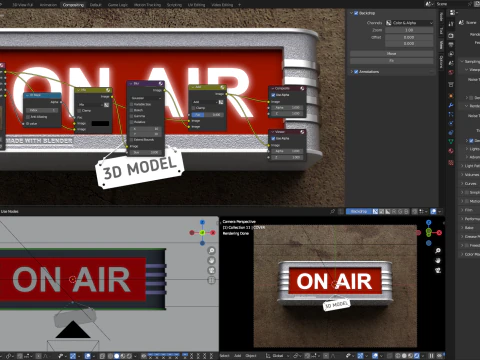The image size is (480, 360).
Task: Open the Particles properties icon
Action: 451,114
